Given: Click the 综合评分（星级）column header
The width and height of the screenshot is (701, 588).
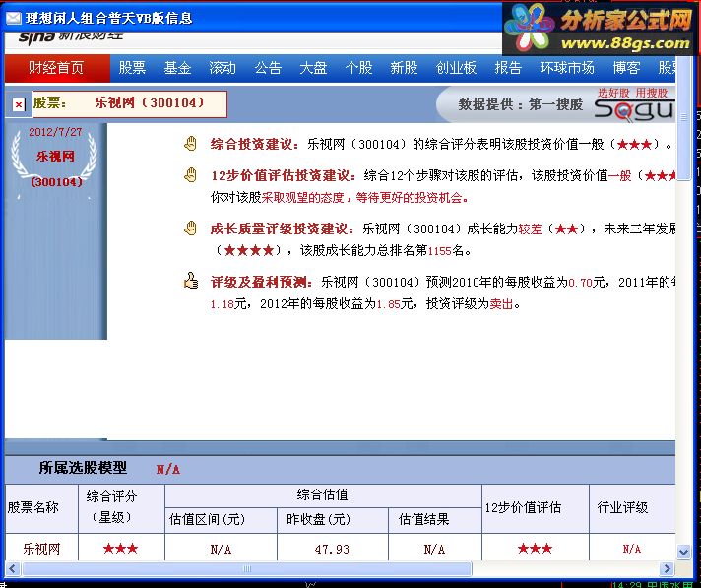Looking at the screenshot, I should tap(111, 506).
